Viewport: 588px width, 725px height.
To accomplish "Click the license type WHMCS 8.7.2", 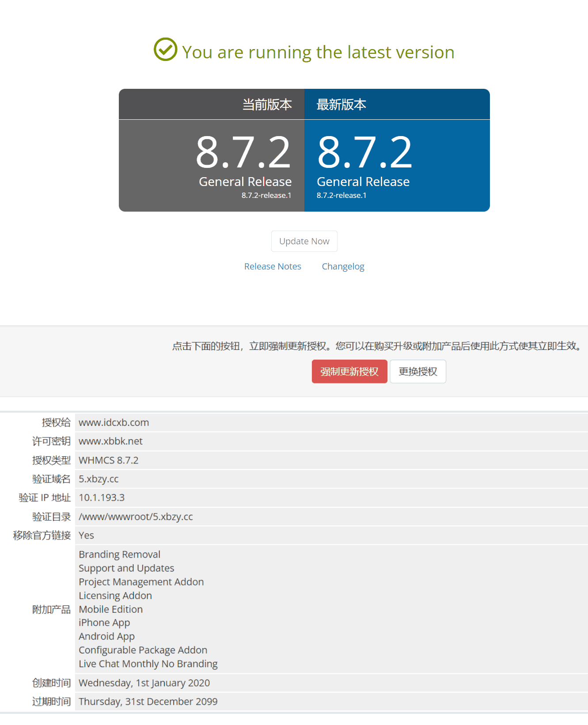I will point(109,460).
